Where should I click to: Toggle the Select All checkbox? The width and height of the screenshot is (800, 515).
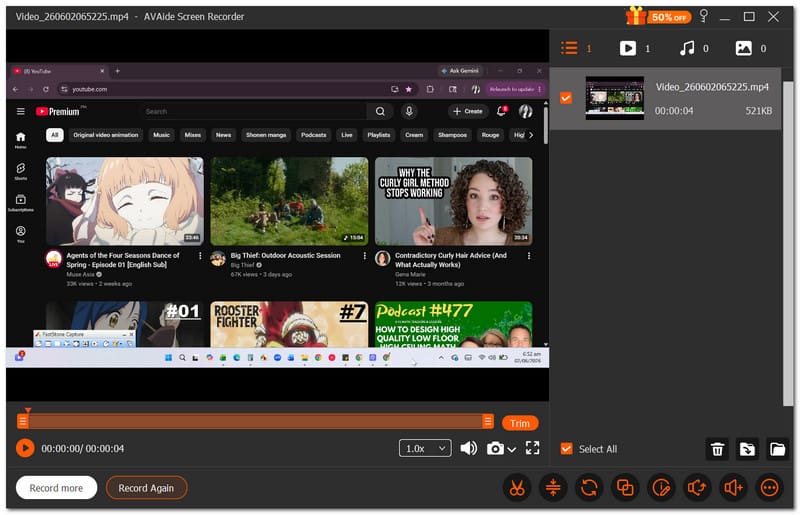[x=566, y=449]
